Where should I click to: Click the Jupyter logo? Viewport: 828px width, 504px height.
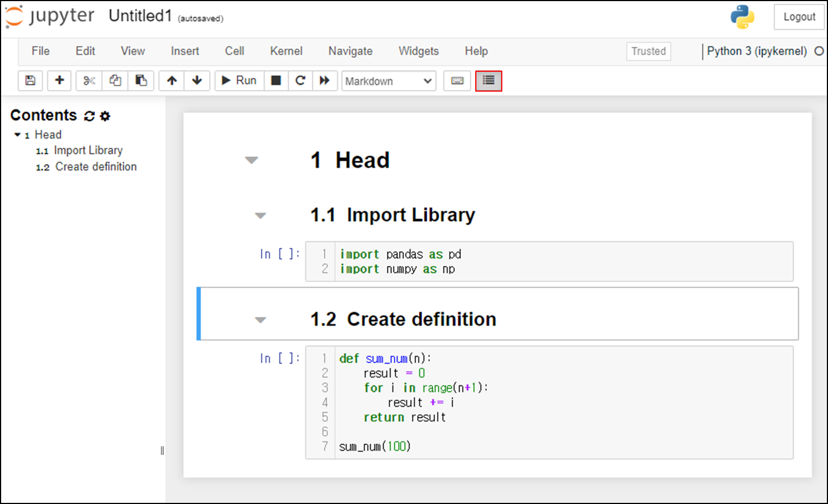click(50, 17)
